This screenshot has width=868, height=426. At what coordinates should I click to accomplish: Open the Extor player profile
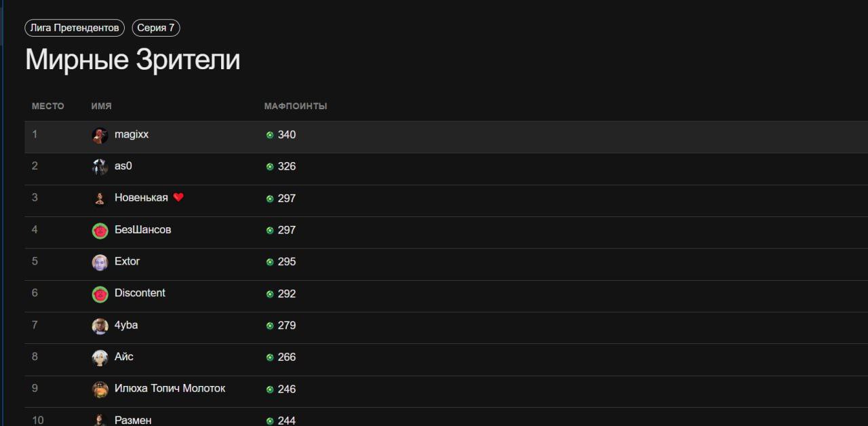127,261
